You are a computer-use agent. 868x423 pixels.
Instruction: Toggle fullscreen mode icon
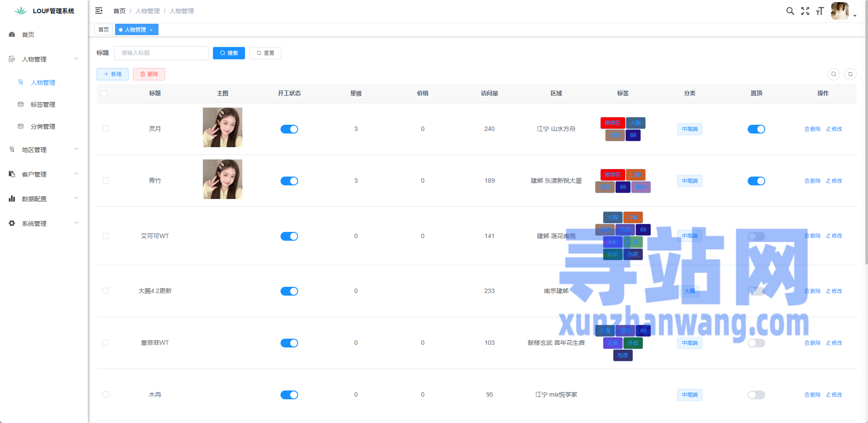click(805, 11)
